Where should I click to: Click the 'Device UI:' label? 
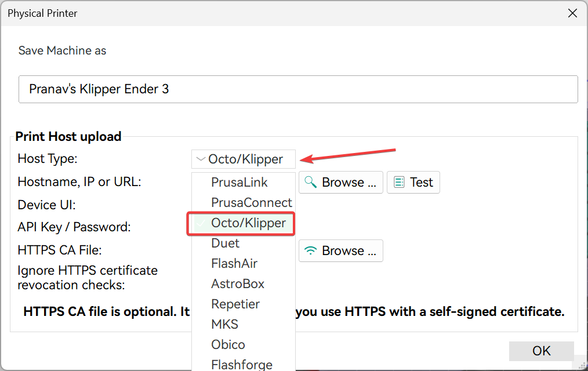(x=46, y=205)
